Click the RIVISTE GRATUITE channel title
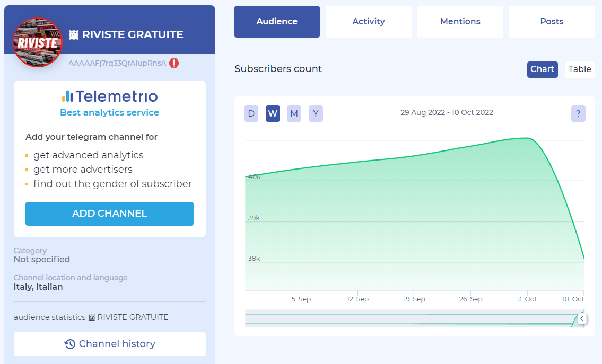Image resolution: width=602 pixels, height=364 pixels. [x=126, y=34]
